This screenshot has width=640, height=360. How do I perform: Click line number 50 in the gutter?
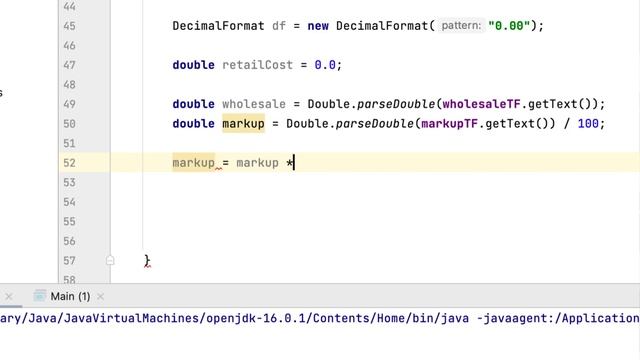click(x=69, y=124)
